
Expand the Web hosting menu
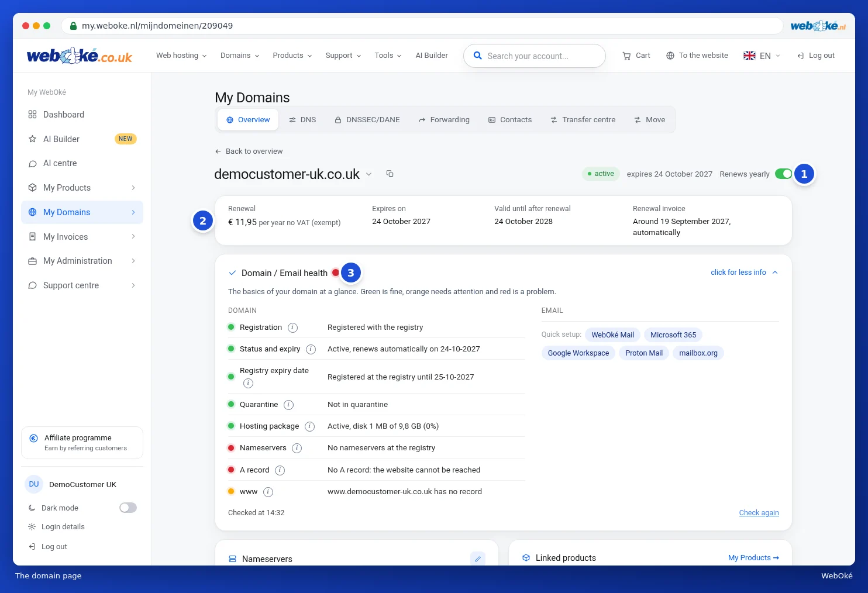click(181, 56)
